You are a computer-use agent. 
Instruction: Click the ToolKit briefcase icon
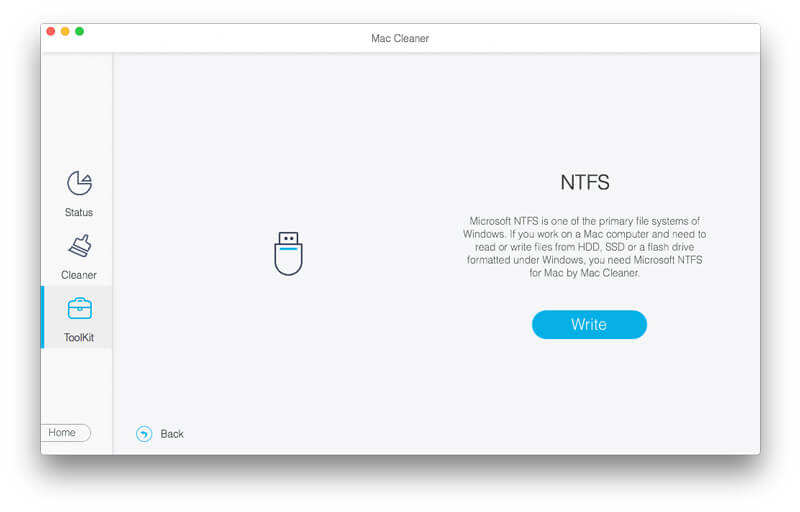pyautogui.click(x=80, y=308)
